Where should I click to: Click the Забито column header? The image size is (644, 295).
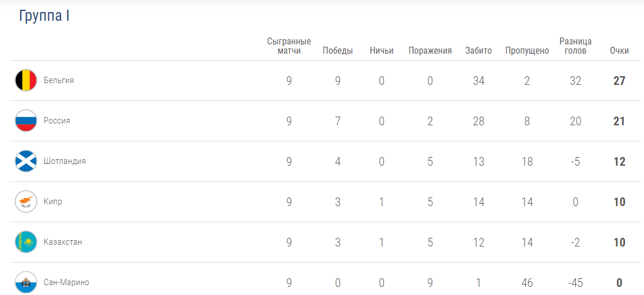click(x=478, y=51)
